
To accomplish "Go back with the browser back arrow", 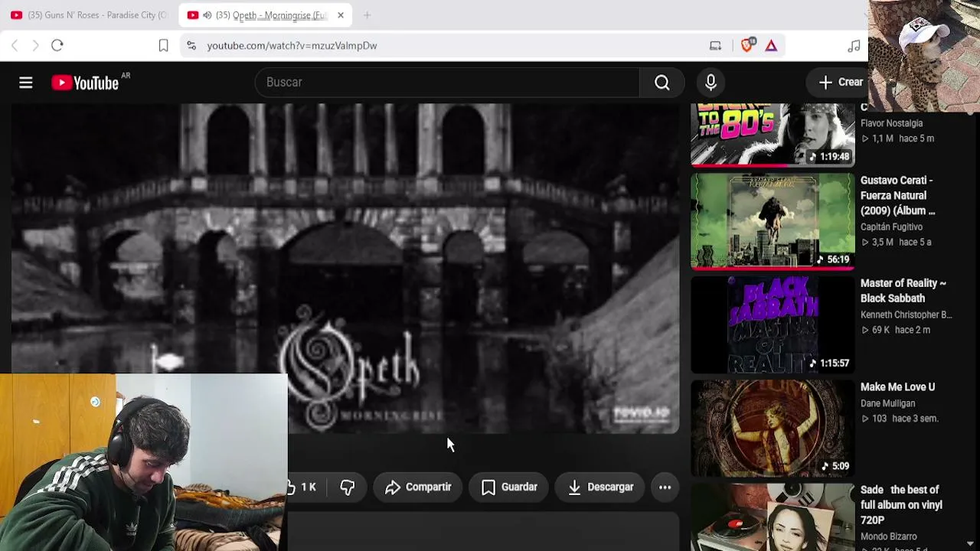I will click(15, 46).
